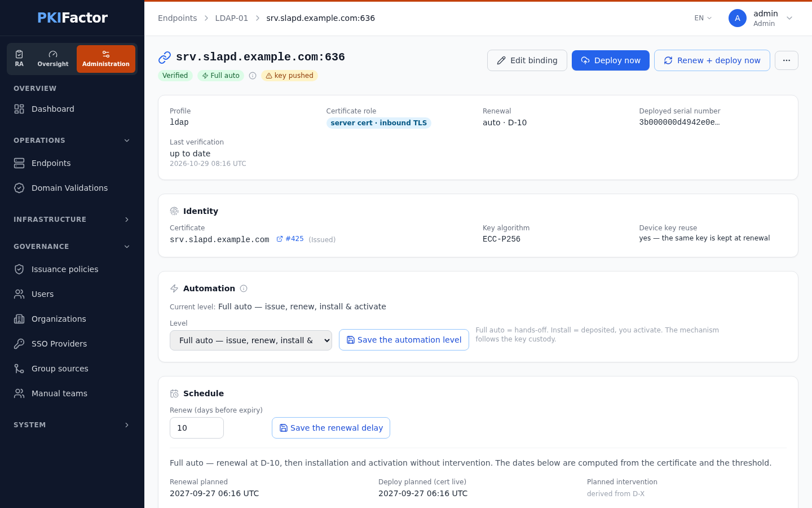812x508 pixels.
Task: Click the admin avatar icon
Action: pos(738,18)
